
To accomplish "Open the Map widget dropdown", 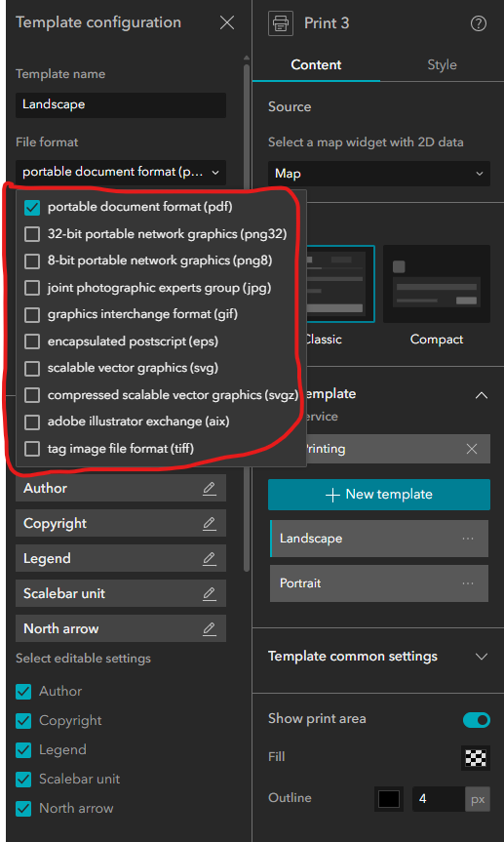I will pyautogui.click(x=379, y=174).
